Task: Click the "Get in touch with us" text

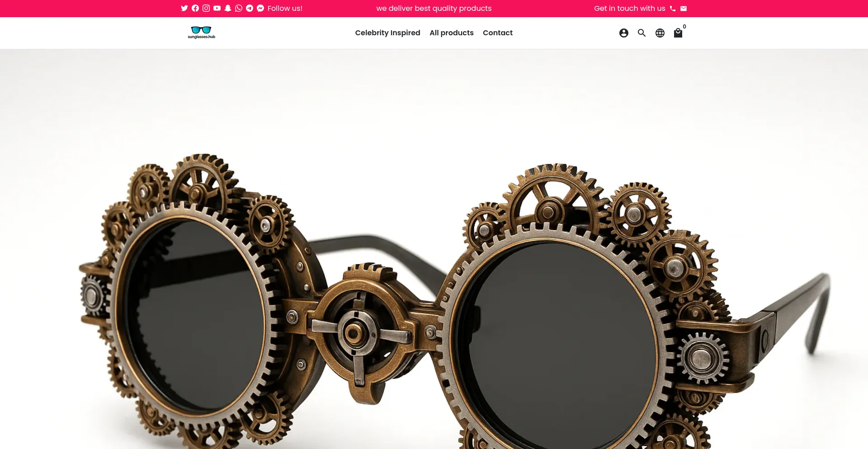Action: pos(630,8)
